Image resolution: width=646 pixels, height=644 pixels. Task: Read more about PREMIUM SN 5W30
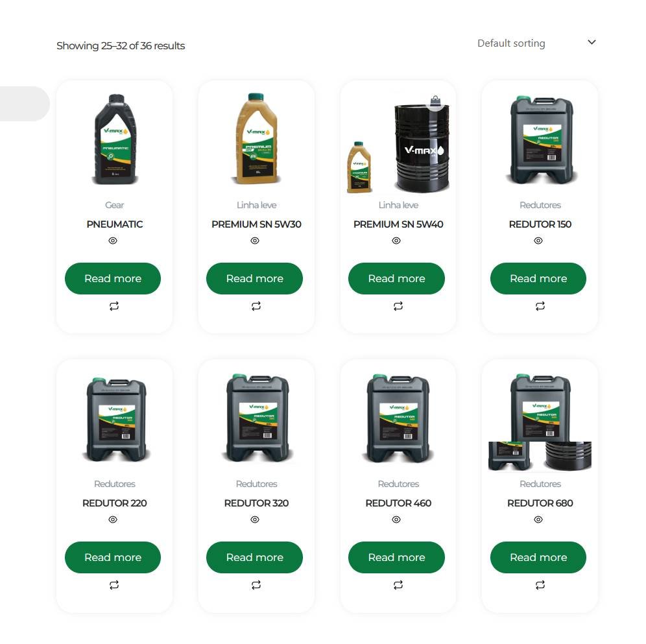tap(255, 278)
